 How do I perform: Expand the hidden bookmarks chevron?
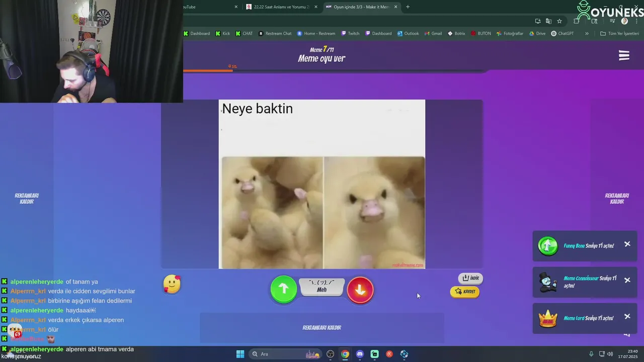click(587, 34)
